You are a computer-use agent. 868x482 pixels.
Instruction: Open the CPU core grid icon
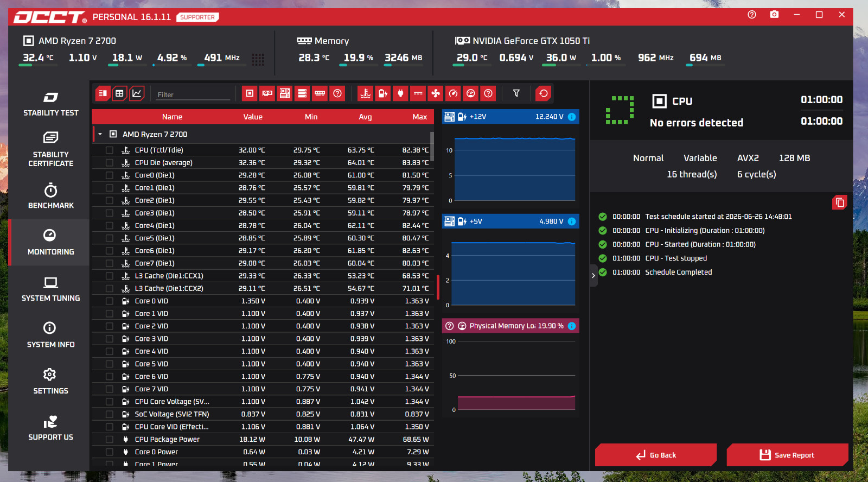[258, 59]
